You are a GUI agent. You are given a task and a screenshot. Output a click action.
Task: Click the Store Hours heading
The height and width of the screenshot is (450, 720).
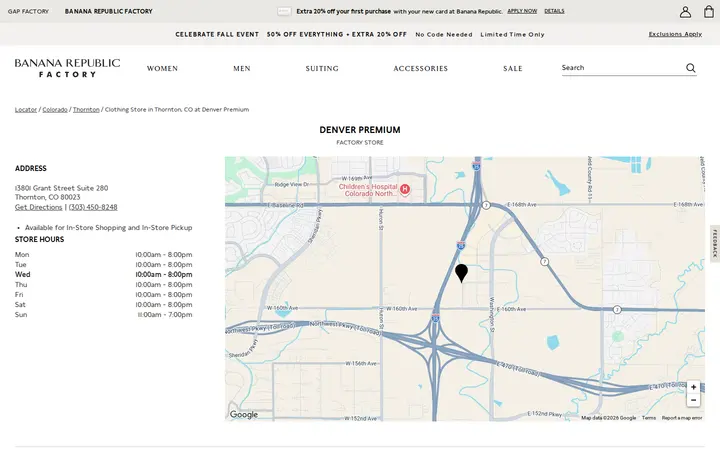pyautogui.click(x=39, y=239)
